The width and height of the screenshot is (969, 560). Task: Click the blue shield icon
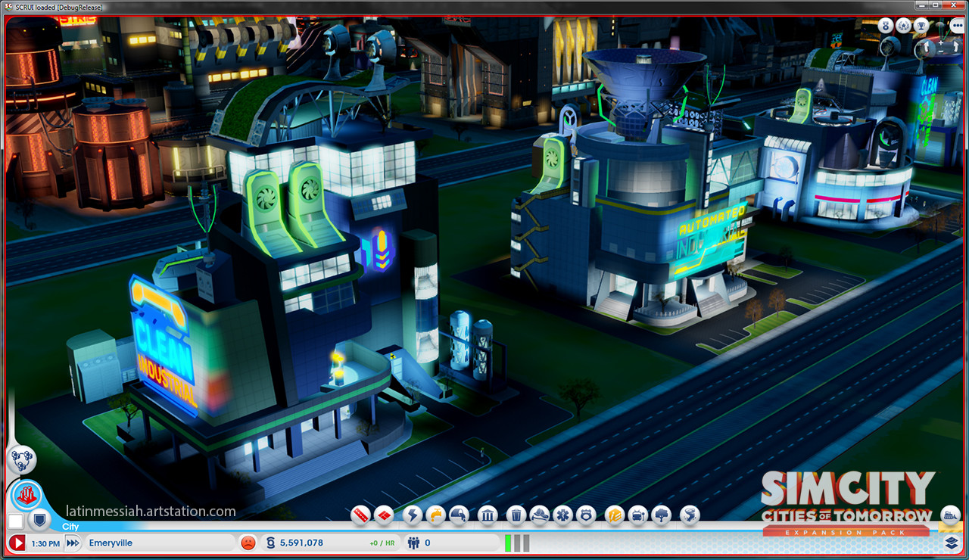tap(39, 521)
